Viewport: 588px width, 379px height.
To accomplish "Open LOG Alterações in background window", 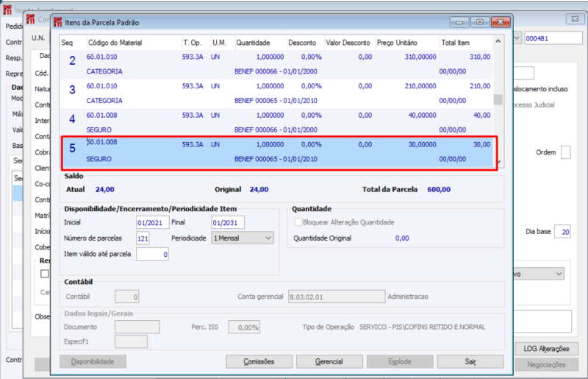I will pyautogui.click(x=546, y=349).
